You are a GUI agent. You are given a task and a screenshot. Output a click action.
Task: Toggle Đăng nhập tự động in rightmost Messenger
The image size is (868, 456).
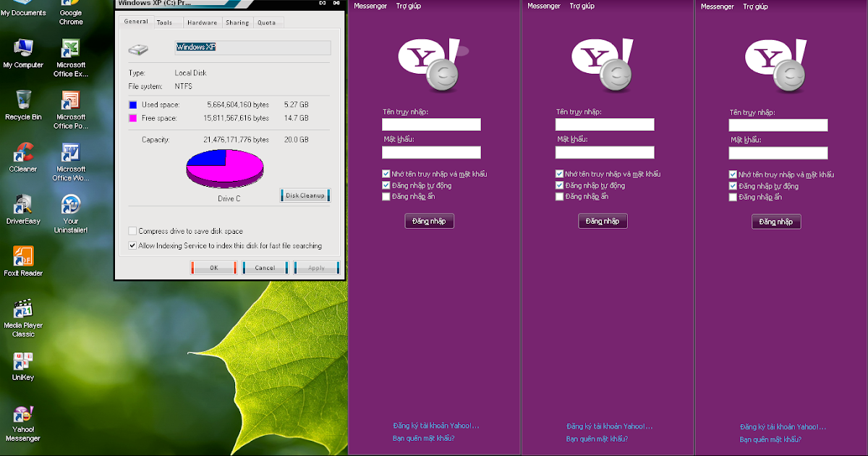733,186
